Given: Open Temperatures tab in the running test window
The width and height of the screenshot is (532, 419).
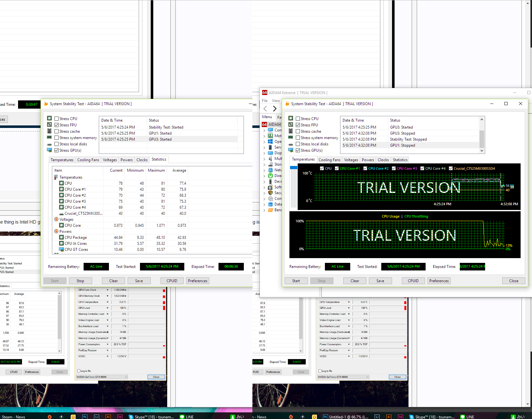Looking at the screenshot, I should 62,160.
